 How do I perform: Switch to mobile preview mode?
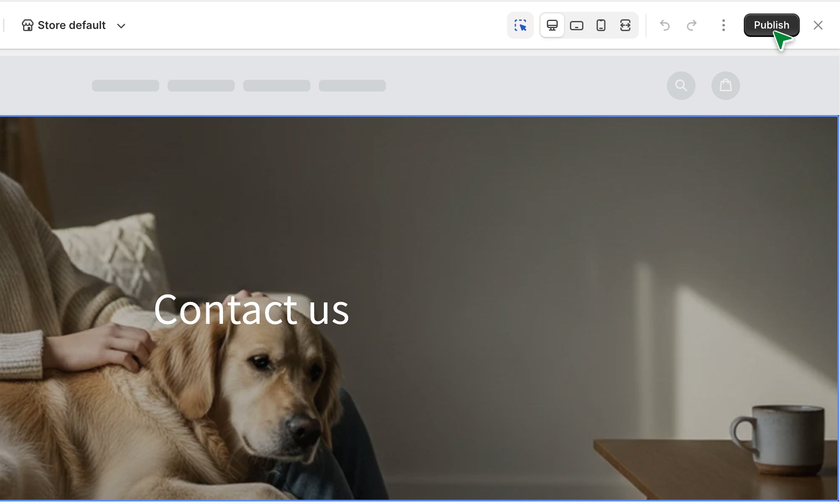(601, 25)
